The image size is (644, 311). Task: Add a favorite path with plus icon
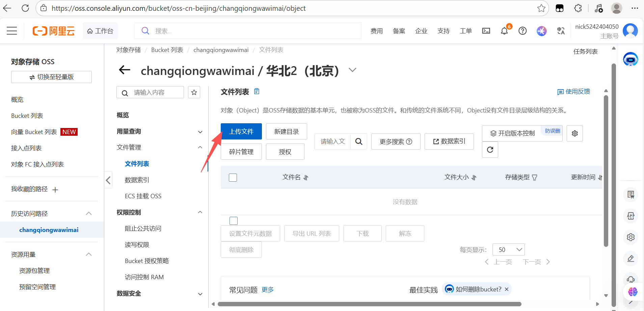55,190
